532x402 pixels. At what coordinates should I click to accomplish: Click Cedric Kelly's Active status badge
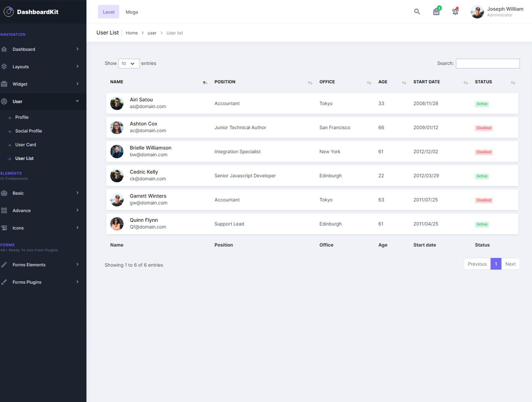tap(482, 176)
